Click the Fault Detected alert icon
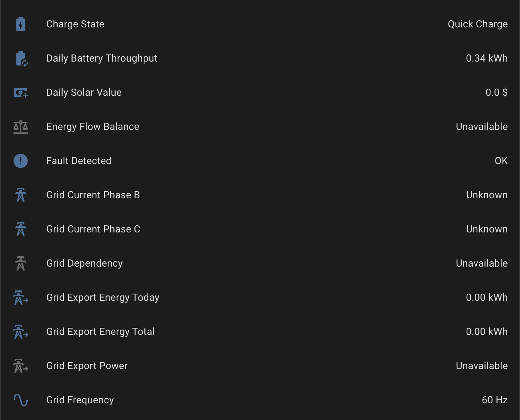This screenshot has width=520, height=420. coord(21,161)
